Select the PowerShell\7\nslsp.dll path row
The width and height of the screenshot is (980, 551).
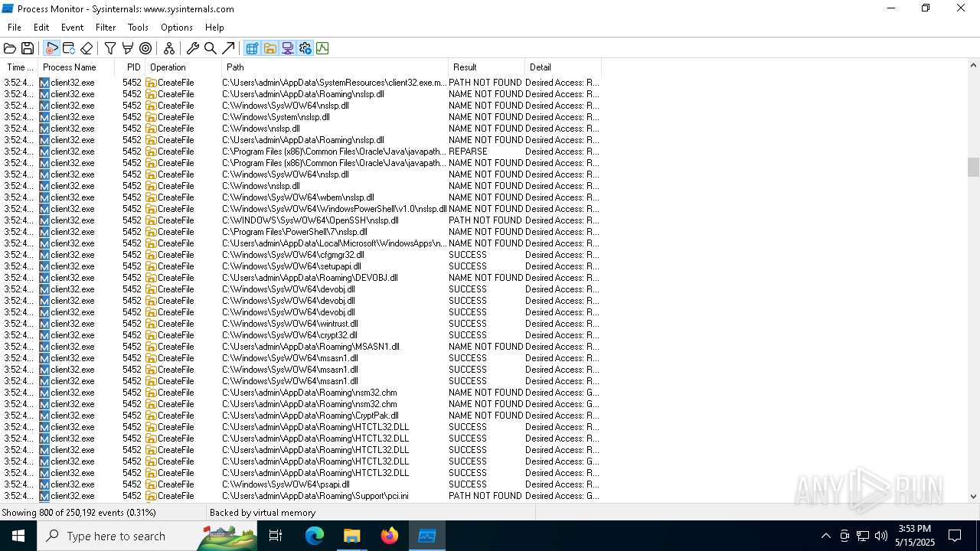301,232
